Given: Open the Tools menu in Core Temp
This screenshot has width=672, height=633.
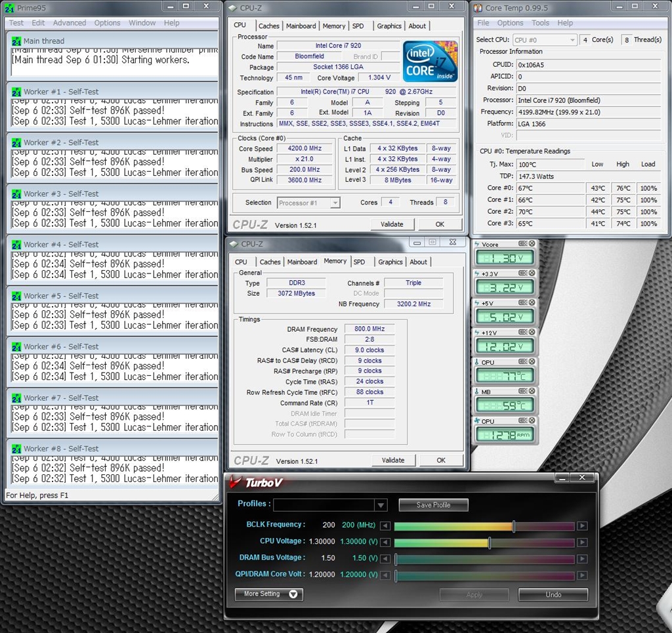Looking at the screenshot, I should [x=540, y=23].
